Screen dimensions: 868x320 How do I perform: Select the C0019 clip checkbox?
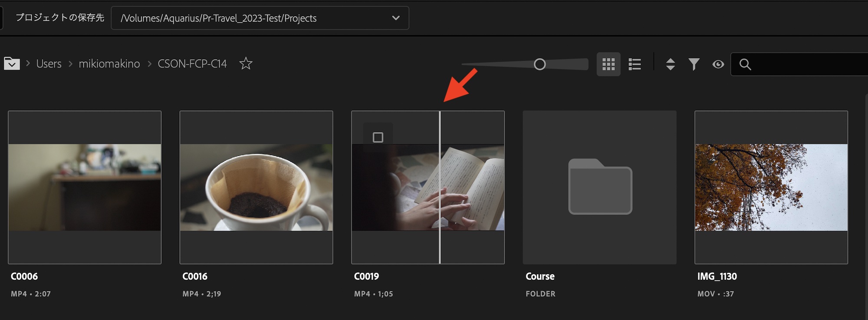378,138
